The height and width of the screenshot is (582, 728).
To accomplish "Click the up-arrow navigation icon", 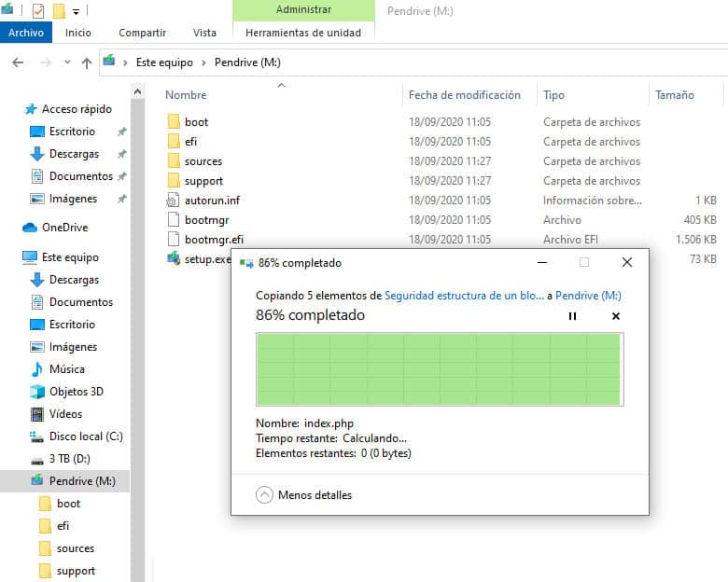I will pyautogui.click(x=87, y=62).
